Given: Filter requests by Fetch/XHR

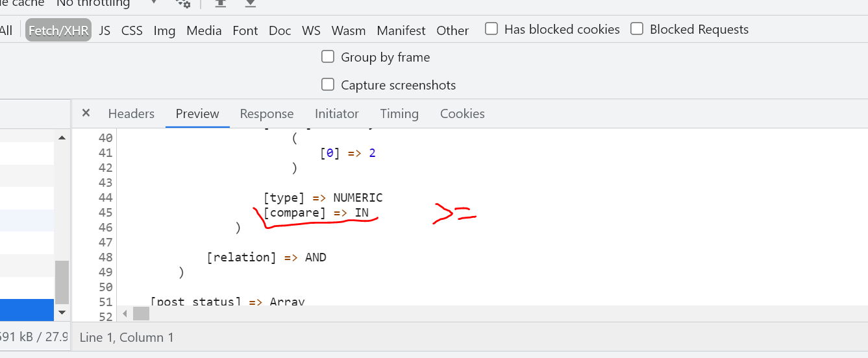Looking at the screenshot, I should coord(58,30).
